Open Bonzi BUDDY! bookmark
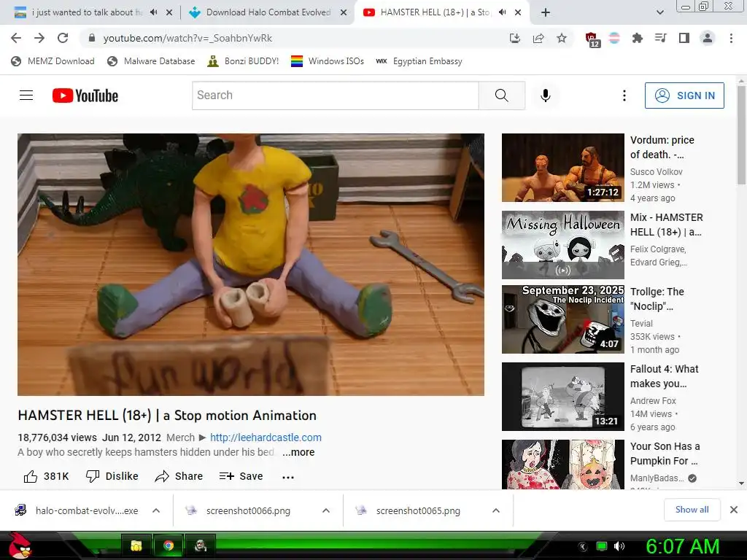747x560 pixels. pos(243,61)
